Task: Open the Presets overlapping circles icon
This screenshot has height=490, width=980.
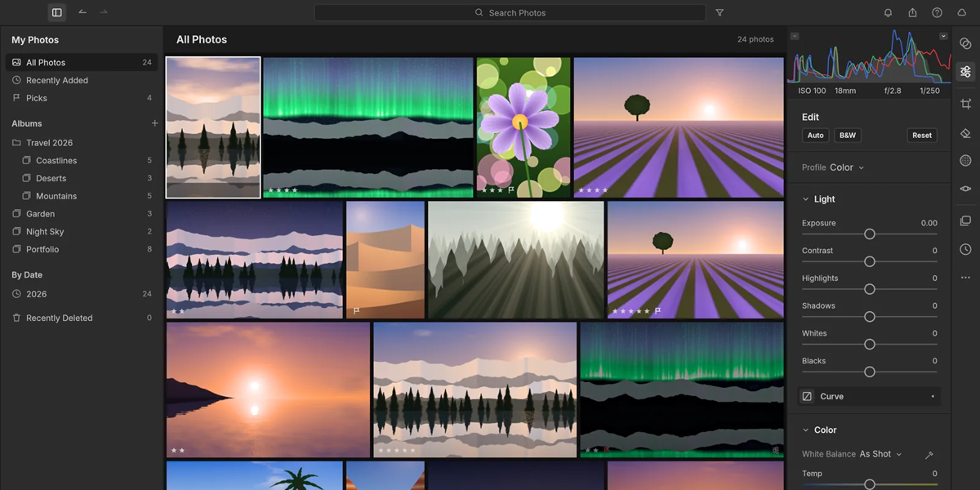Action: pyautogui.click(x=965, y=43)
